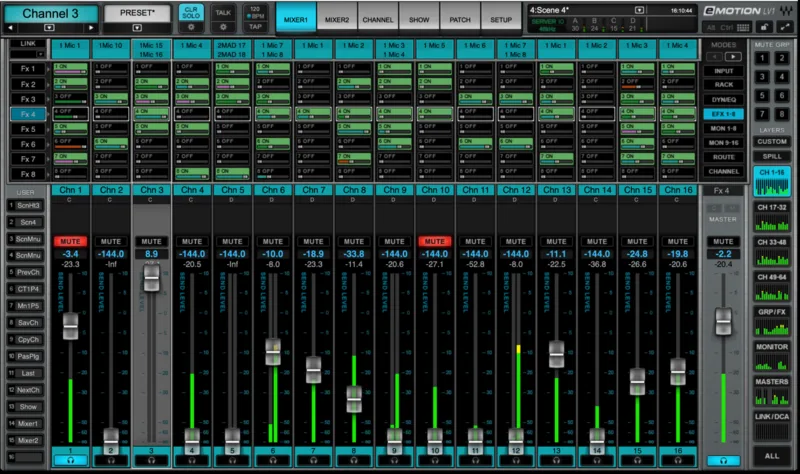This screenshot has width=800, height=474.
Task: Go to the previous channel with left arrow
Action: (x=11, y=28)
